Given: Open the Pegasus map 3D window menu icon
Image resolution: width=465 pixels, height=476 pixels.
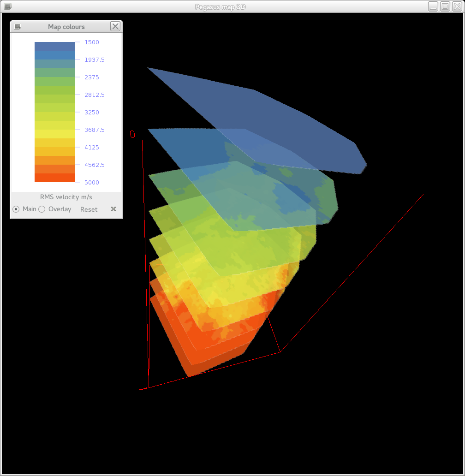Looking at the screenshot, I should (x=8, y=6).
